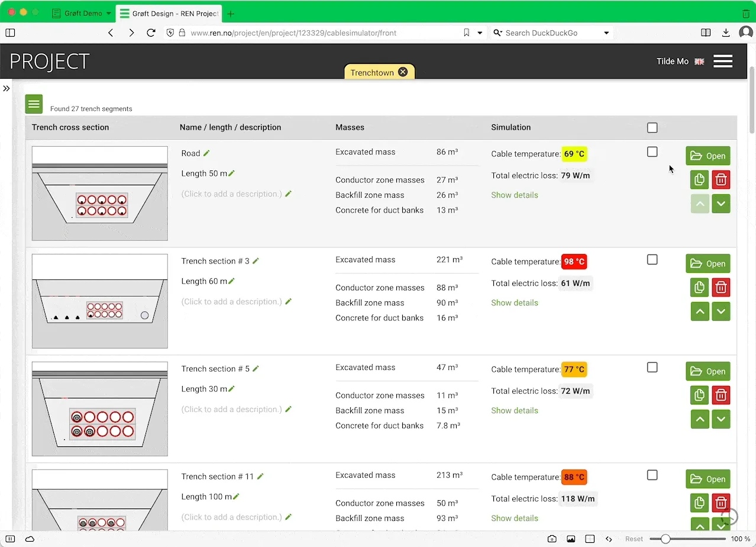Delete the Road trench segment

(721, 179)
